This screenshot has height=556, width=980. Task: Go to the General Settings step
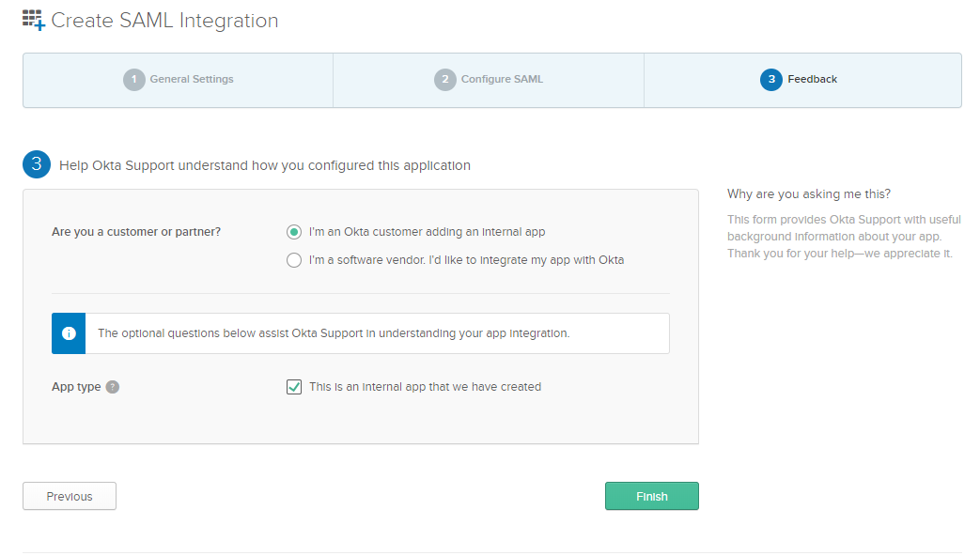click(x=179, y=80)
